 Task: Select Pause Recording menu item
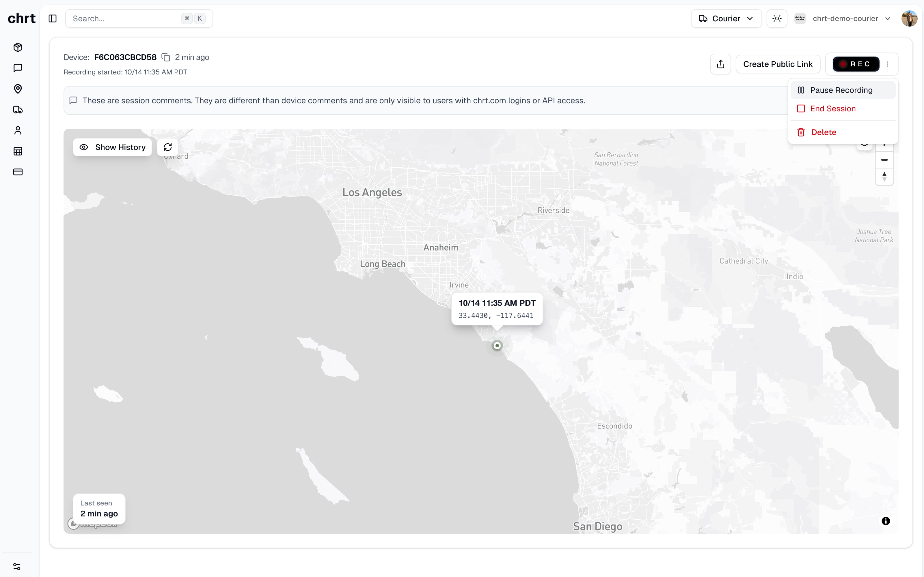841,90
